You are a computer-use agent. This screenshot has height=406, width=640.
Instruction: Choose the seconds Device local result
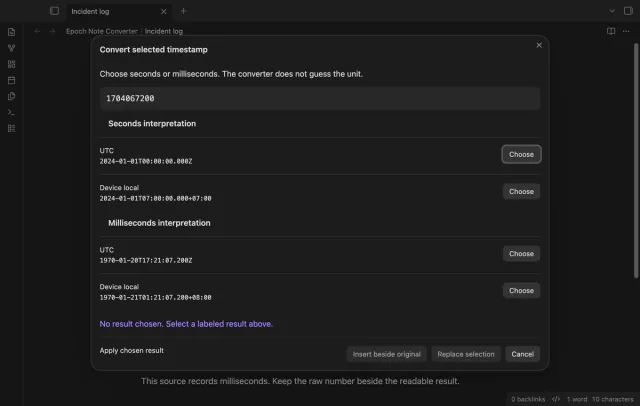coord(521,191)
